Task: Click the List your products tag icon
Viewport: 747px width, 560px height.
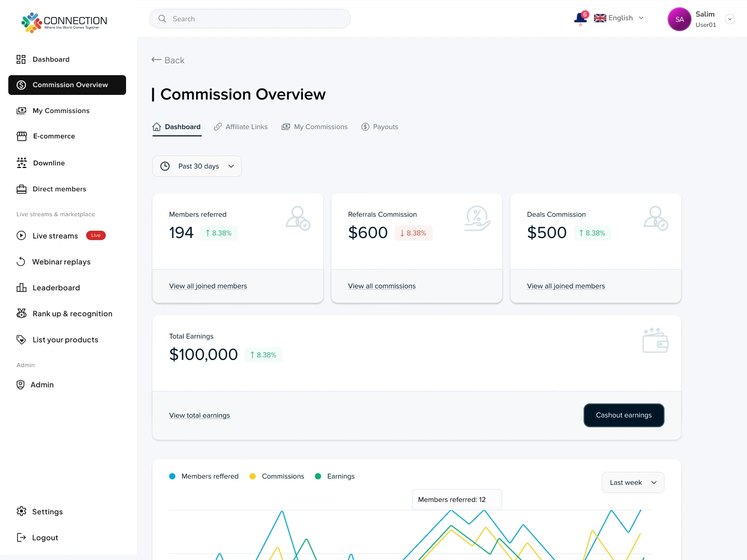Action: point(21,340)
